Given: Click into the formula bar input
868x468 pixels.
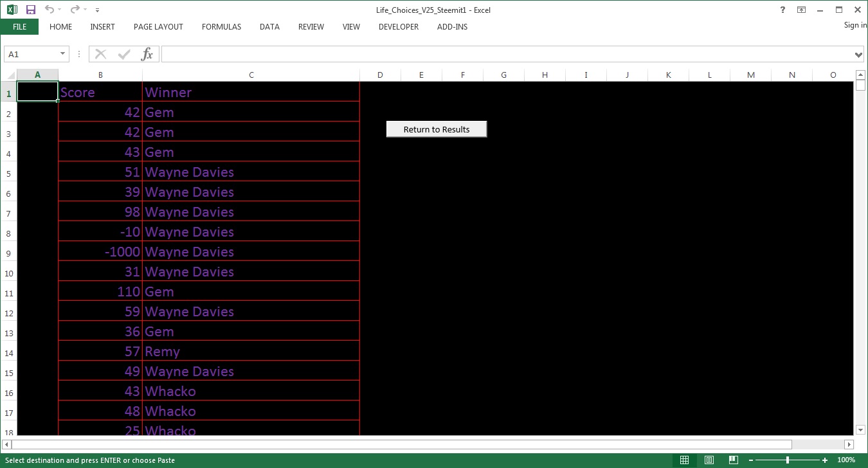Looking at the screenshot, I should [x=507, y=55].
